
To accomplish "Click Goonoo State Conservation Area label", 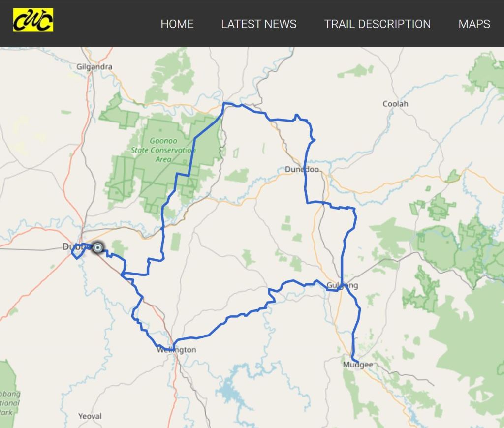I will pos(163,150).
